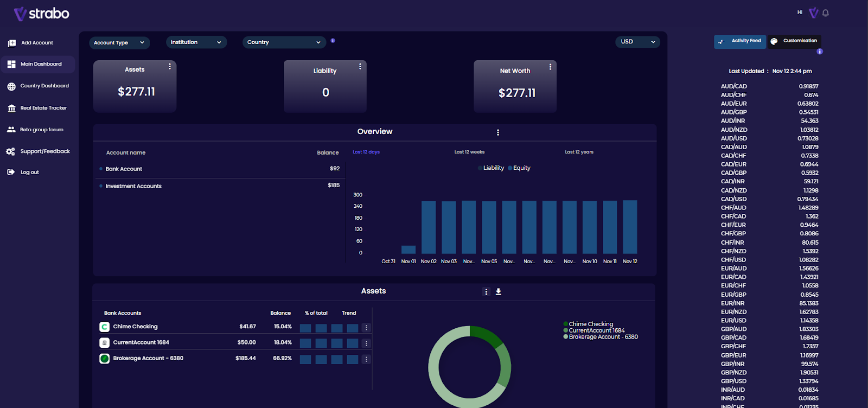Open Overview section kebab menu
The width and height of the screenshot is (868, 408).
click(x=498, y=132)
